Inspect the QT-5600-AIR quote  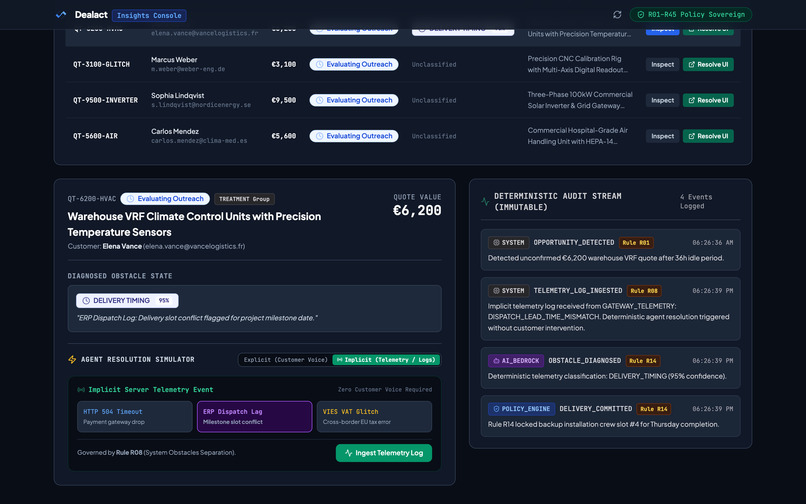662,136
